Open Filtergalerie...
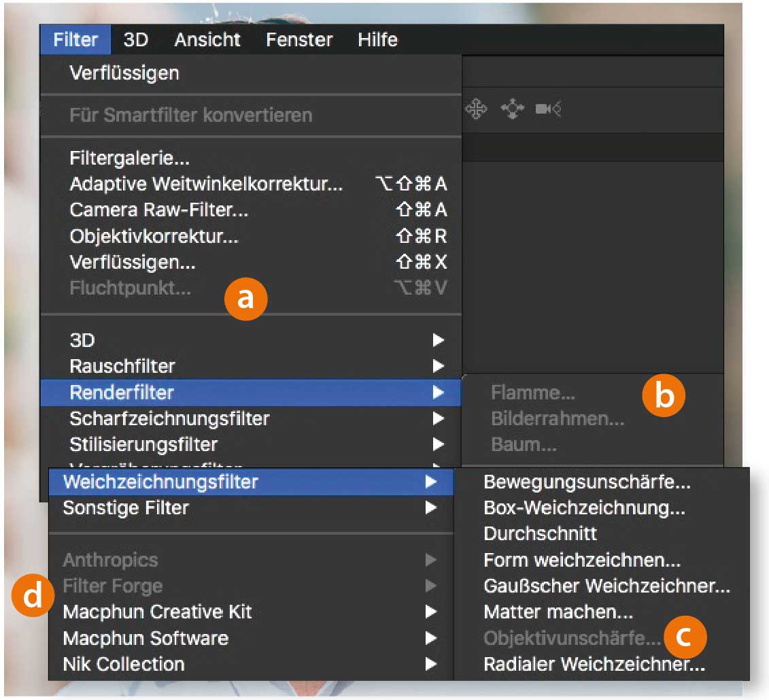This screenshot has height=700, width=769. pos(251,158)
